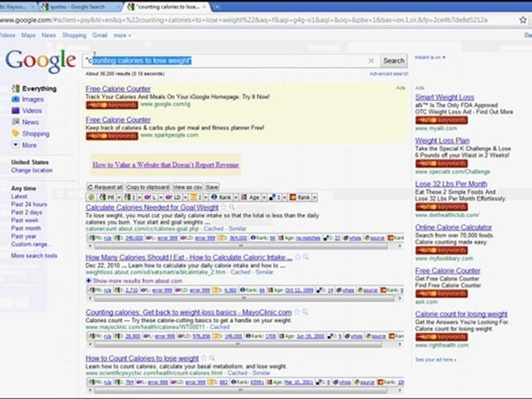Screen dimensions: 532x399
Task: Open the Alexa Rank dropdown arrow
Action: click(235, 197)
